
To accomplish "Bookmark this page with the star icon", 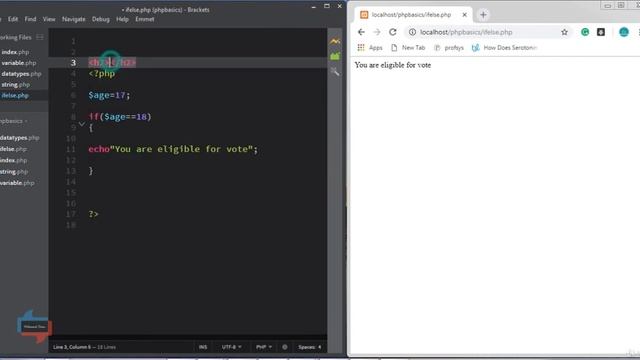I will coord(564,32).
